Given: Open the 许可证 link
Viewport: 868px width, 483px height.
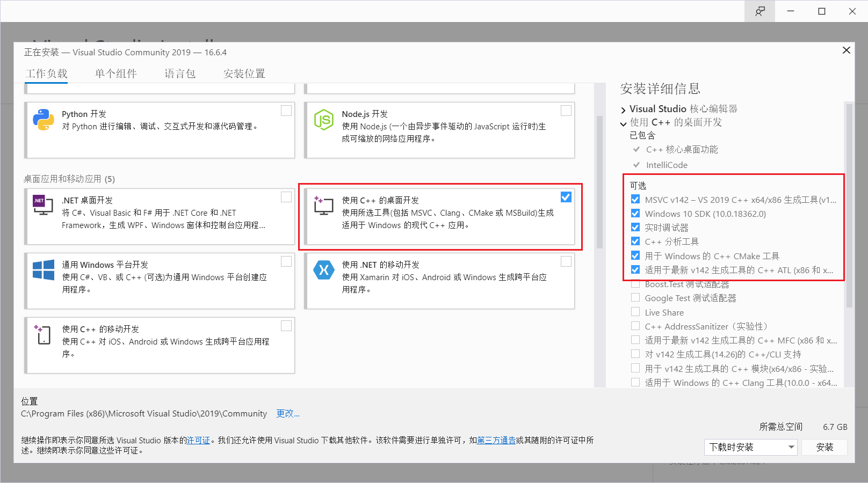Looking at the screenshot, I should [x=198, y=440].
